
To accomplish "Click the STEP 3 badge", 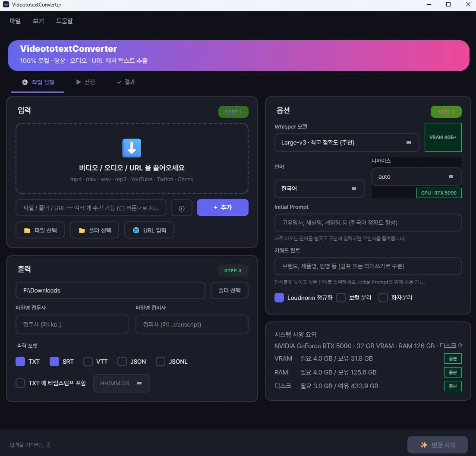I will coord(233,270).
